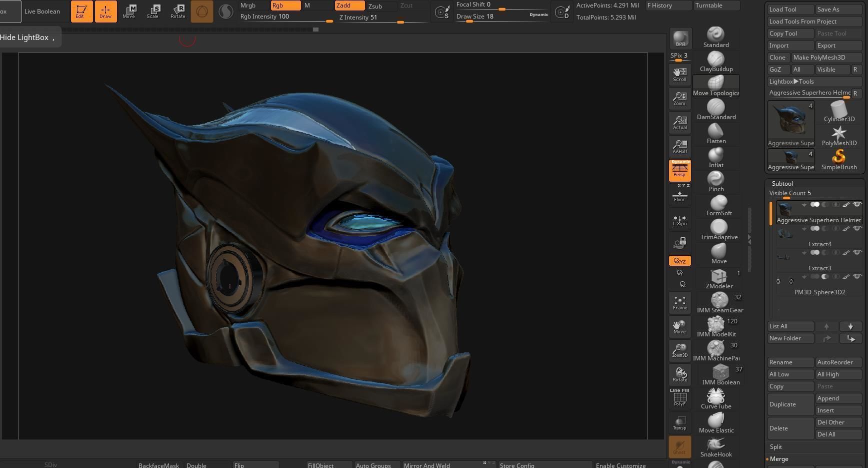Choose the Move Elastic brush
Viewport: 868px width, 468px height.
[x=716, y=423]
